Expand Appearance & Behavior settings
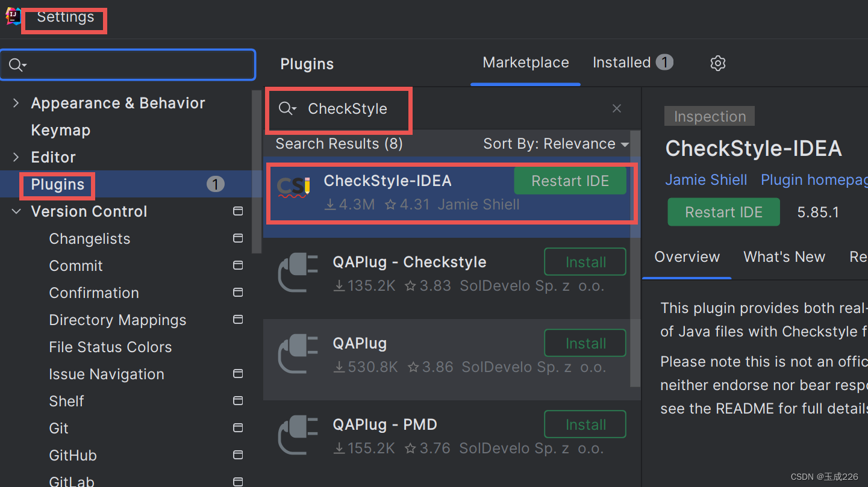Screen dimensions: 868x487 point(16,103)
